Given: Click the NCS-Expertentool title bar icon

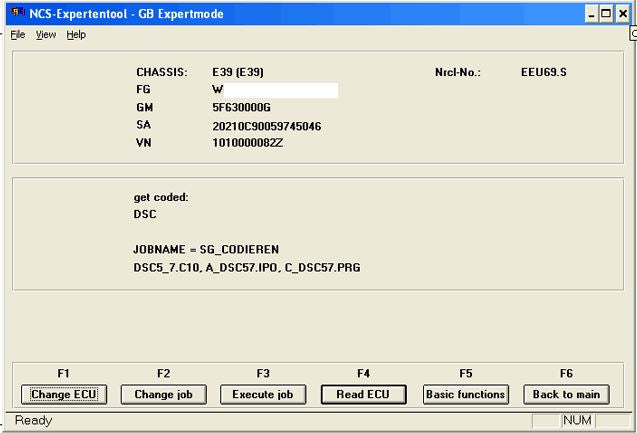Looking at the screenshot, I should coord(17,13).
